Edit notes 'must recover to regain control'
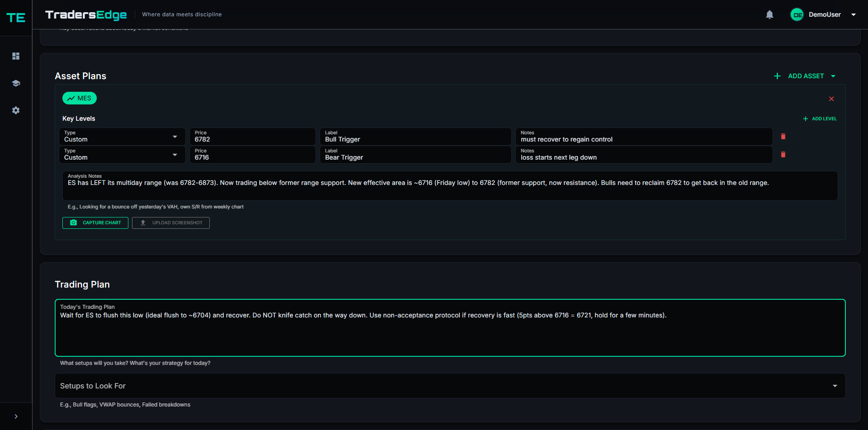The image size is (868, 430). point(644,137)
